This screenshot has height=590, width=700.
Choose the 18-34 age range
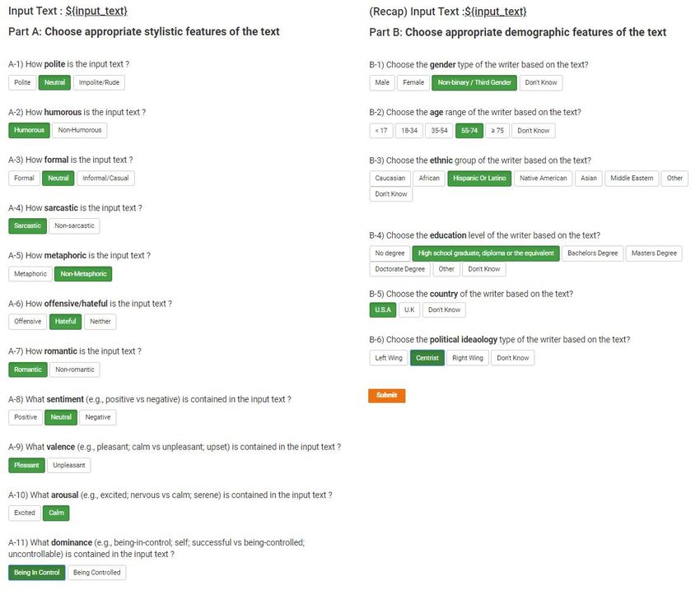[409, 131]
